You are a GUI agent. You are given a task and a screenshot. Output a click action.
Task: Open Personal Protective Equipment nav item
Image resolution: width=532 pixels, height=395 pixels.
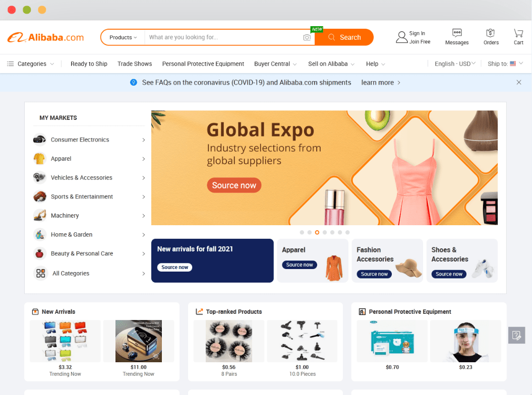(x=203, y=64)
